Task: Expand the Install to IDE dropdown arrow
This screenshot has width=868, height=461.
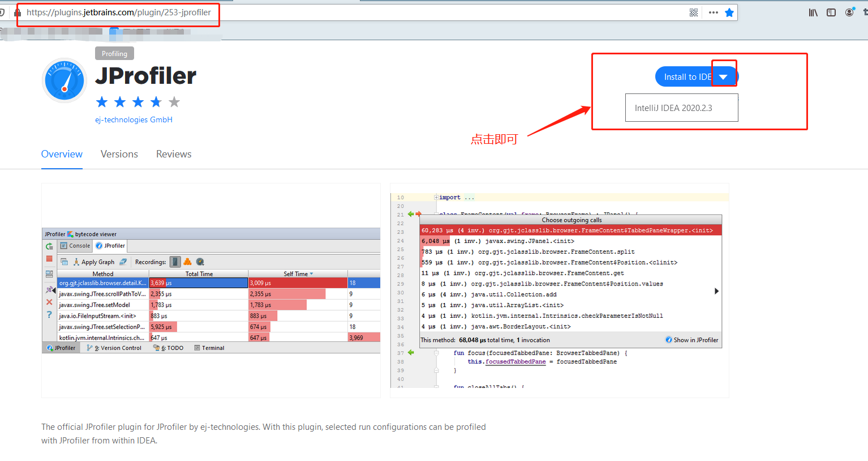Action: (723, 77)
